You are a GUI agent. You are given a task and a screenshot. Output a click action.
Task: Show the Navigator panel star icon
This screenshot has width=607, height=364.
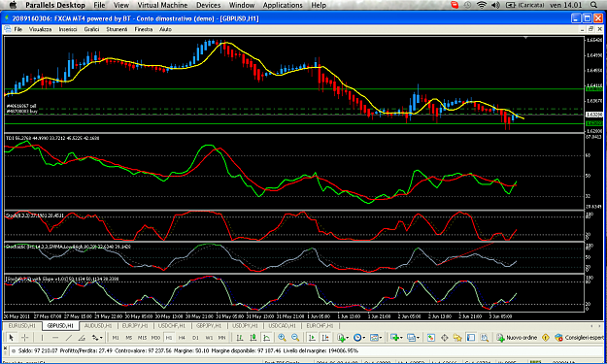click(457, 338)
